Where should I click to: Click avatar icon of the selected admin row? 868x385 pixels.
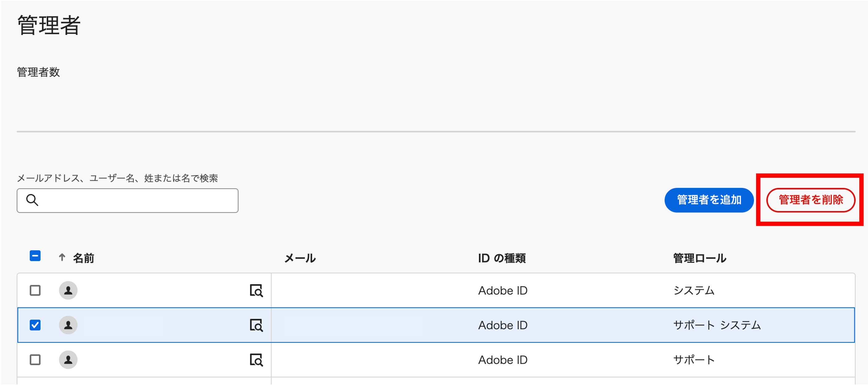[68, 325]
